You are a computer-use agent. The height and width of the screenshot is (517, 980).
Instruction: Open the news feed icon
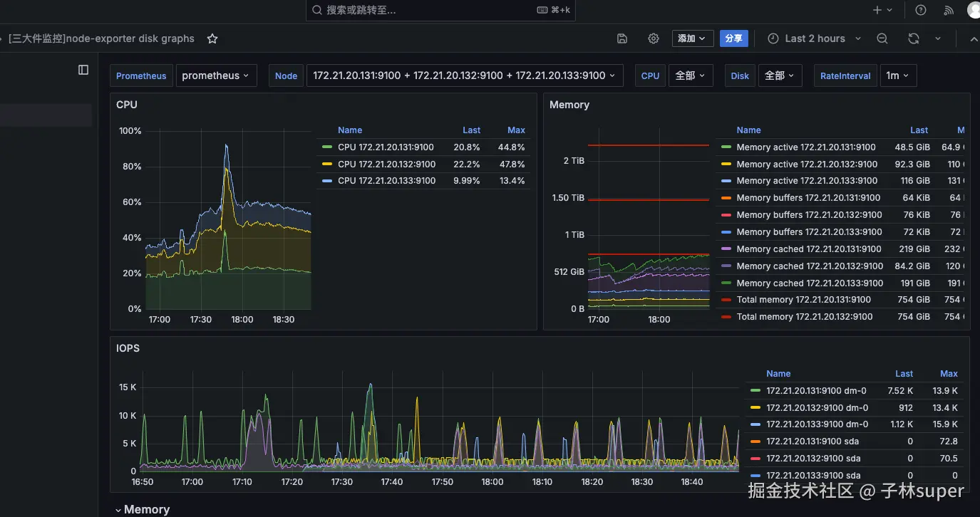(x=949, y=10)
